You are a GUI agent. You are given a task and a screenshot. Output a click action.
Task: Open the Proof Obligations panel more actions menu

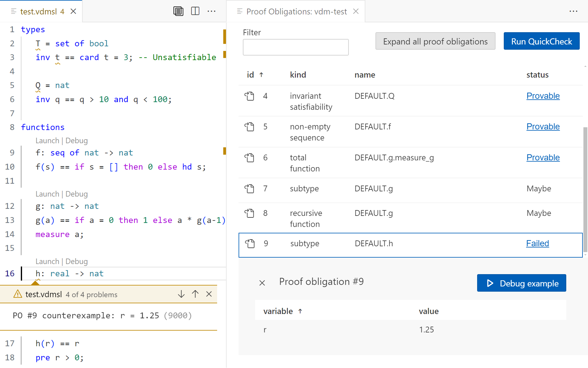point(573,11)
